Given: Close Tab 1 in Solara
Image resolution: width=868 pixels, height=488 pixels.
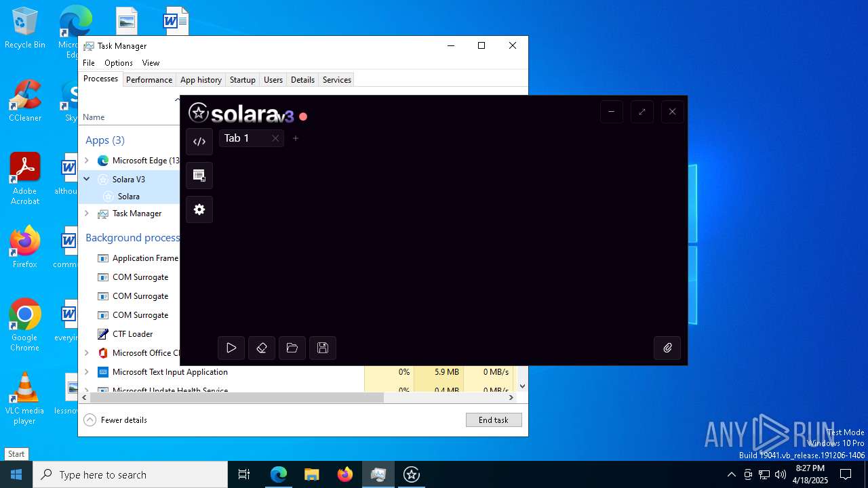Looking at the screenshot, I should (275, 138).
